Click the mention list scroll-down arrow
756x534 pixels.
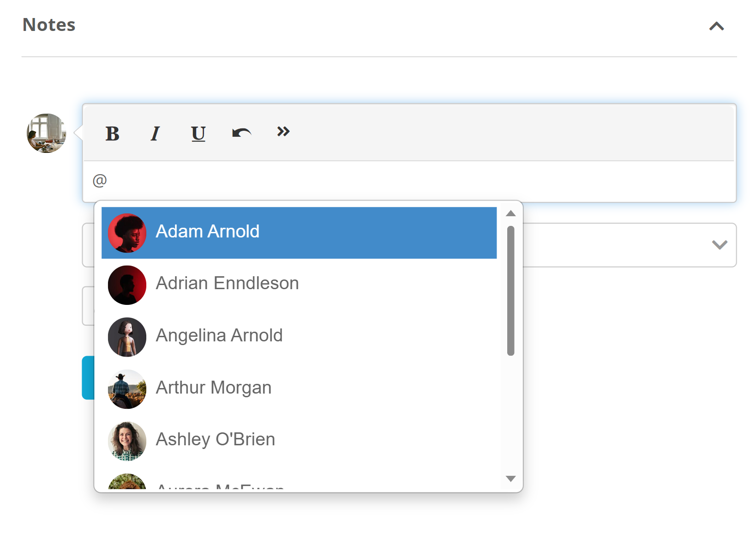pos(510,479)
